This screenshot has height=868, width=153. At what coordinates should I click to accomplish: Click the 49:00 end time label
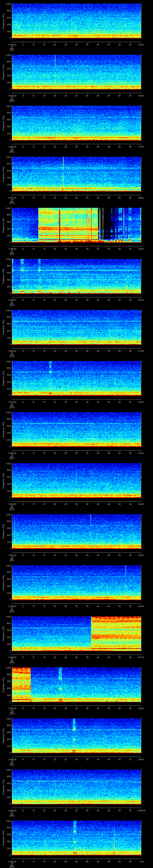[x=141, y=249]
